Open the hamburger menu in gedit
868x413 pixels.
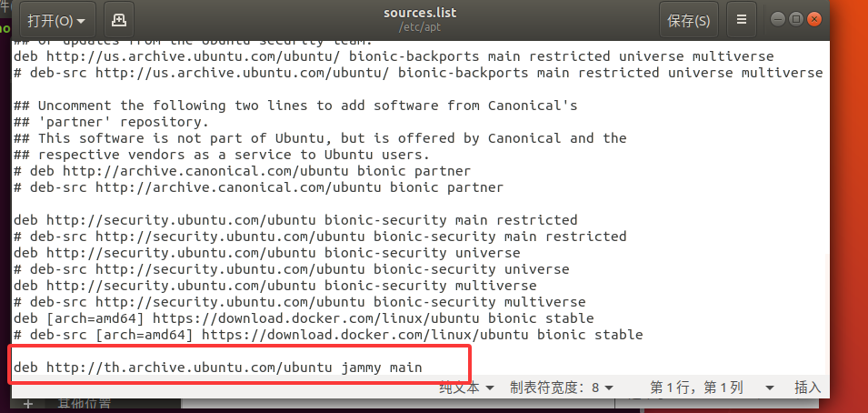point(742,21)
